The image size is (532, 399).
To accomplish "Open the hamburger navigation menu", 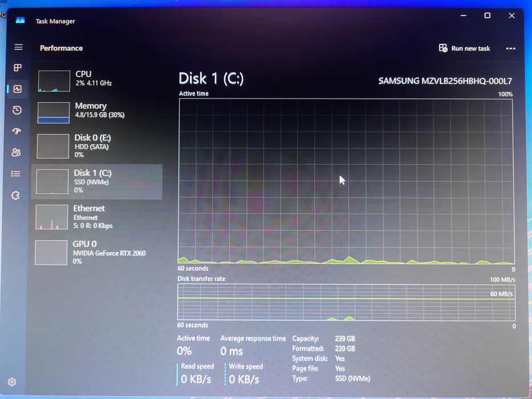I will pyautogui.click(x=18, y=47).
